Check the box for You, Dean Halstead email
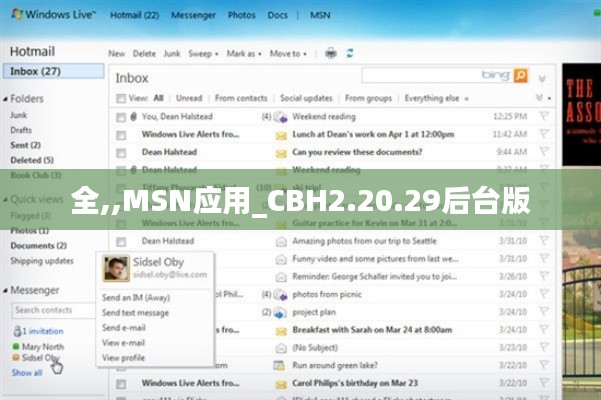 coord(121,117)
